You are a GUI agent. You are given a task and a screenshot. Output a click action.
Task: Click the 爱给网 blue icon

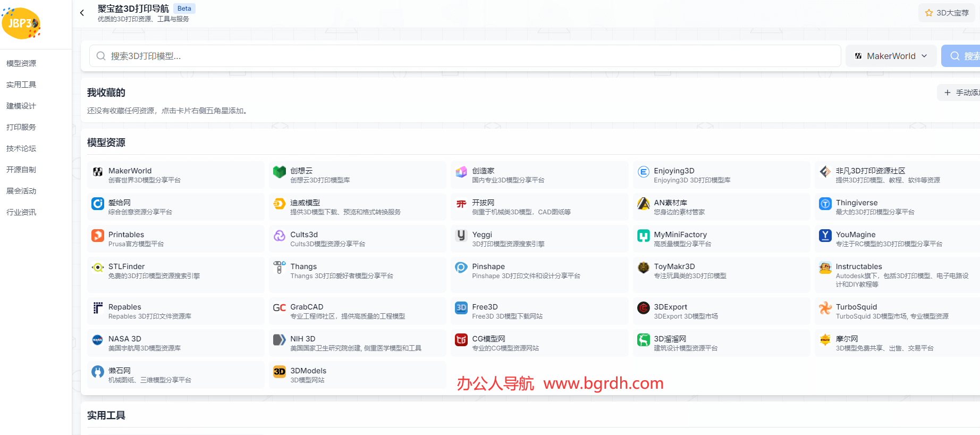pyautogui.click(x=98, y=204)
